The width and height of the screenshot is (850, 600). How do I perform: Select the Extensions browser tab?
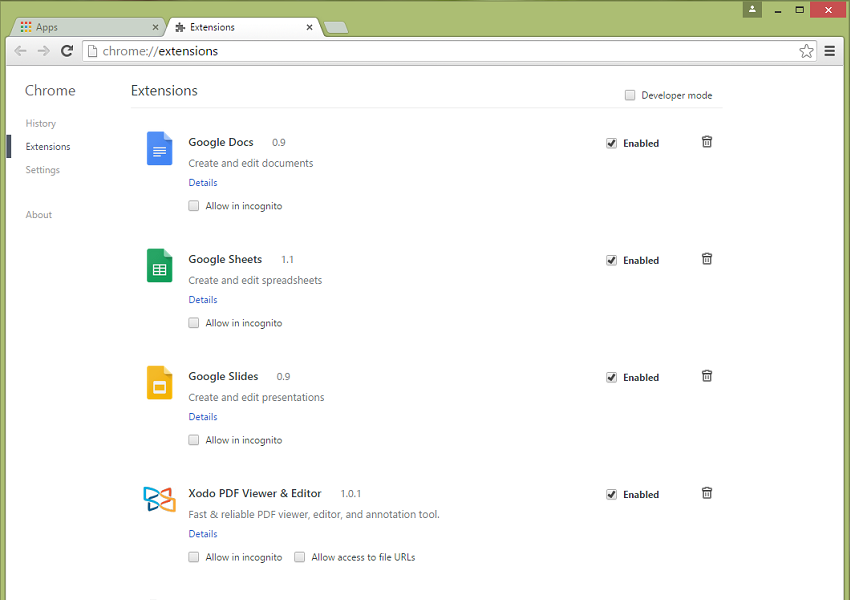pyautogui.click(x=245, y=27)
